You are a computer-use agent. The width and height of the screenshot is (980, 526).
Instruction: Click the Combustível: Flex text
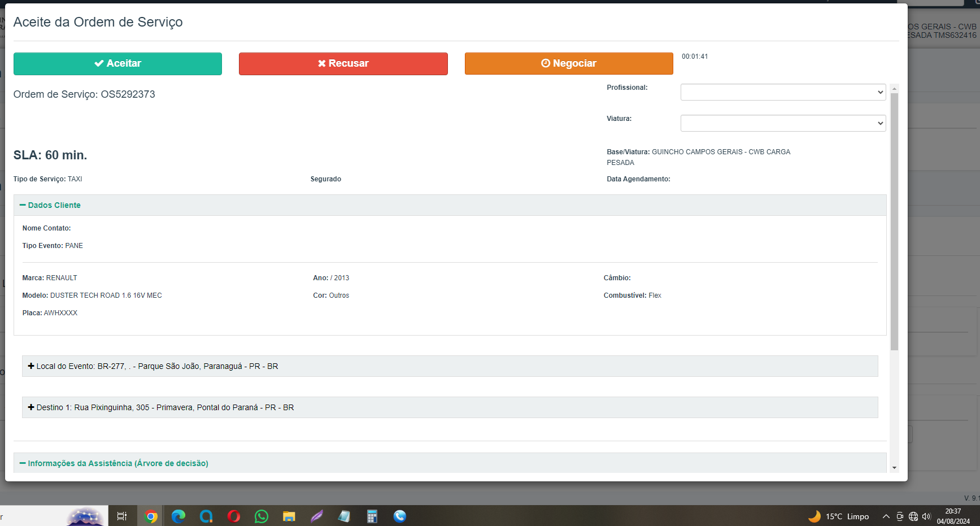(x=633, y=295)
